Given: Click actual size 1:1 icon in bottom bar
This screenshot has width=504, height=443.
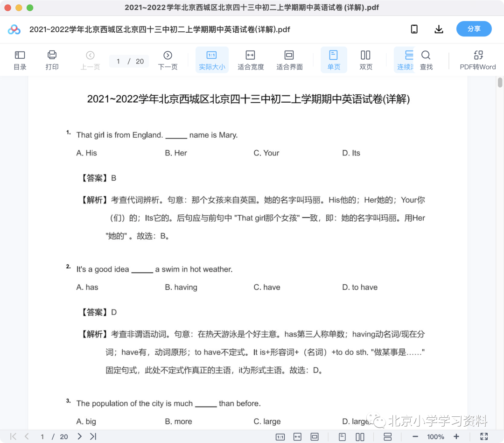Looking at the screenshot, I should 280,437.
